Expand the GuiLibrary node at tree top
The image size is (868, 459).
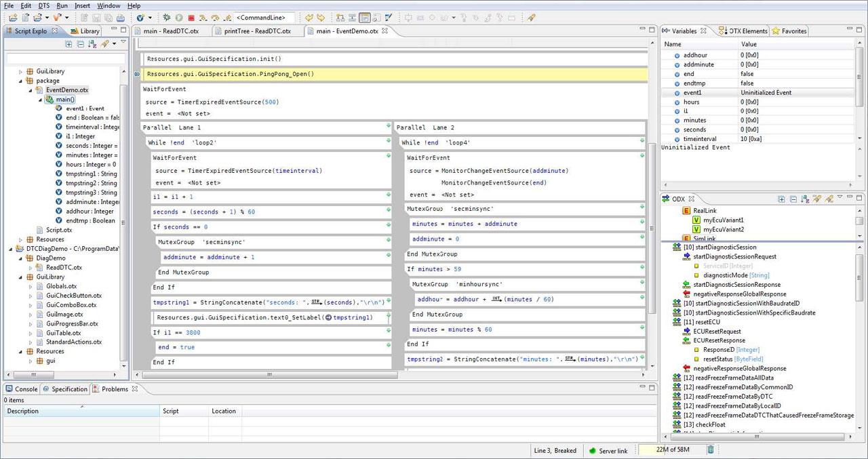20,71
